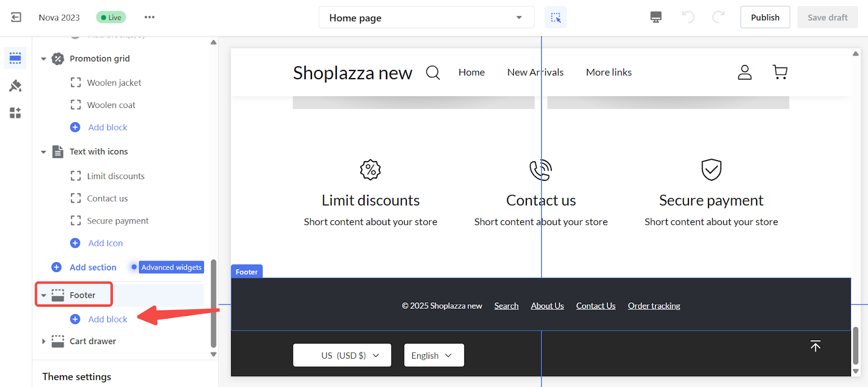This screenshot has height=387, width=868.
Task: Click the Footer label tag on preview
Action: [x=247, y=271]
